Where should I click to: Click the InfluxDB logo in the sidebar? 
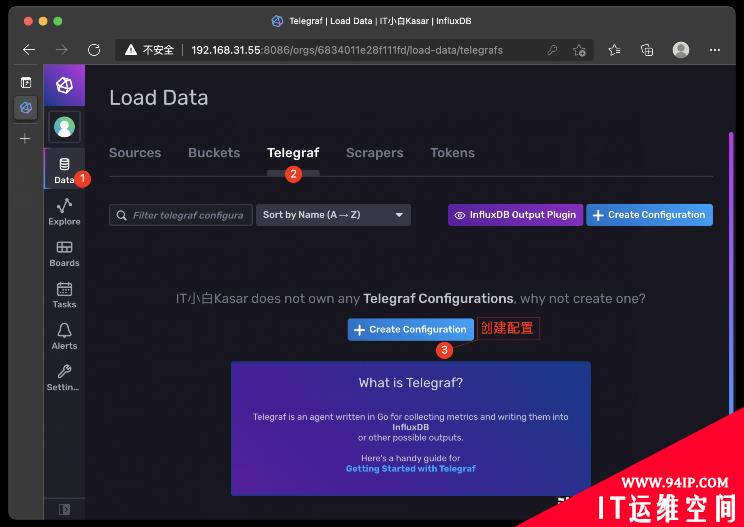[64, 85]
